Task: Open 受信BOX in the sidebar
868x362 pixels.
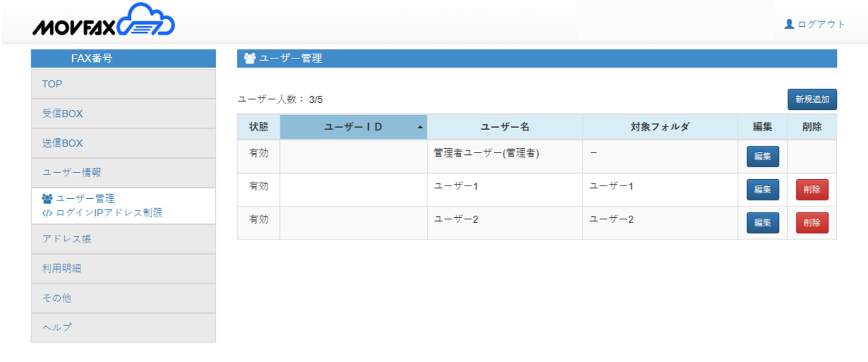Action: point(123,114)
